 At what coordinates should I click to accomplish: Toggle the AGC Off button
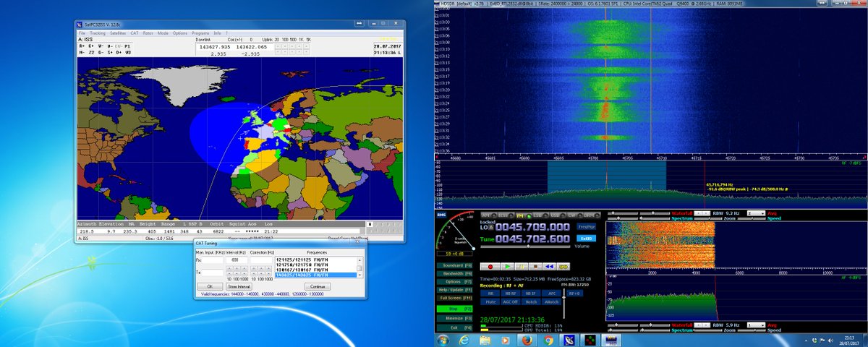point(511,301)
